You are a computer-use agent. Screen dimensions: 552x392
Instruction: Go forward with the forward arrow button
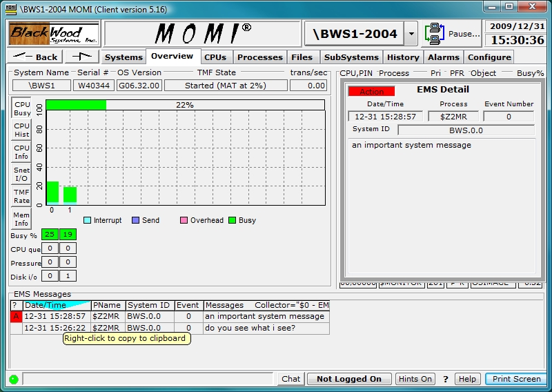tap(82, 57)
